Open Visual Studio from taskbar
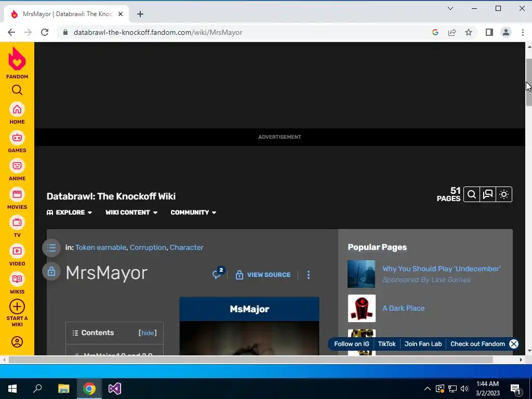Viewport: 532px width, 399px height. click(x=115, y=389)
